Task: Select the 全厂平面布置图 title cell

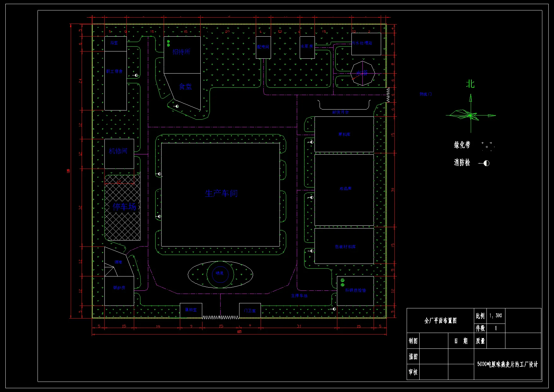Action: tap(440, 321)
